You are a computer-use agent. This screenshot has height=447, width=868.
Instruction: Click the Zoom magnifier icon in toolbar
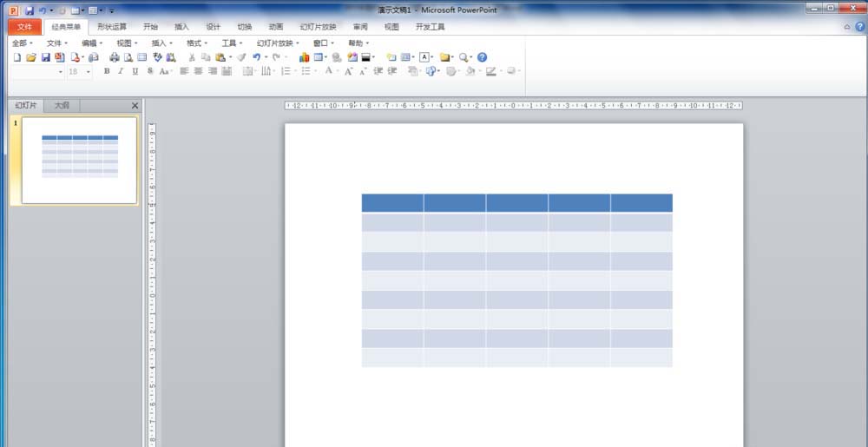click(464, 57)
